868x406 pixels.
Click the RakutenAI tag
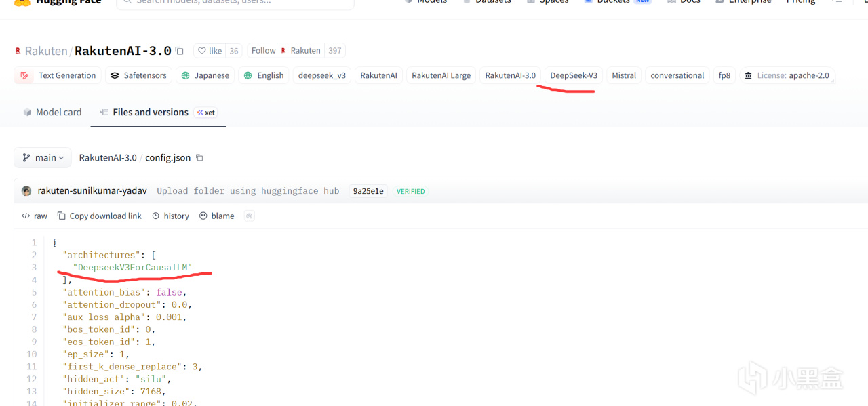[378, 75]
